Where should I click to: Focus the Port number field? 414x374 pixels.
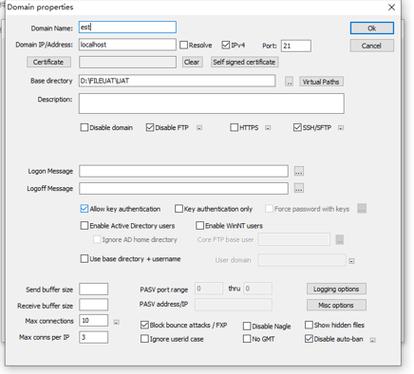coord(296,46)
